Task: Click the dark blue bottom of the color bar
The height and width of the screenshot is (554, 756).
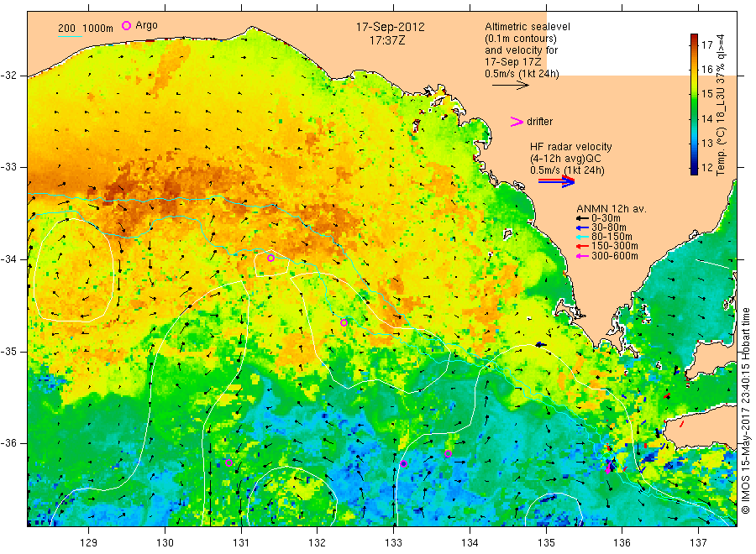Action: pos(695,170)
